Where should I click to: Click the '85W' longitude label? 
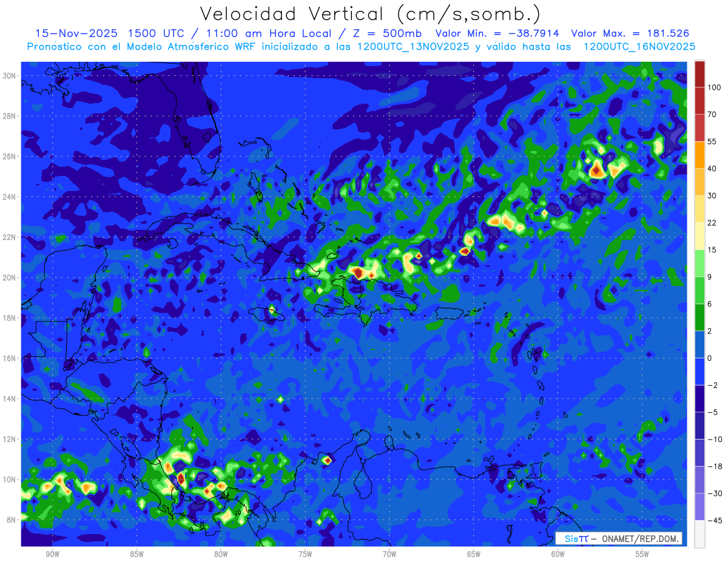coord(136,554)
